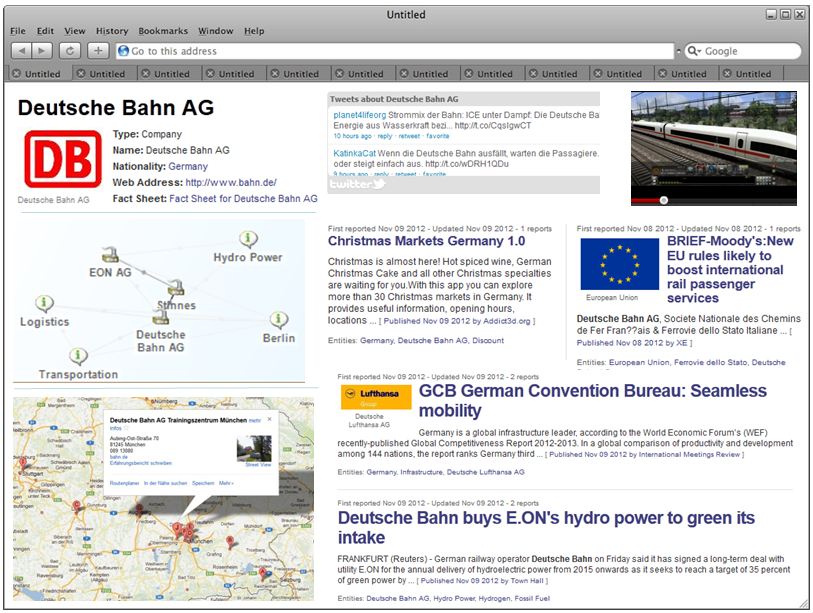Reload the page with the refresh button
Viewport: 813px width, 613px height.
tap(69, 51)
